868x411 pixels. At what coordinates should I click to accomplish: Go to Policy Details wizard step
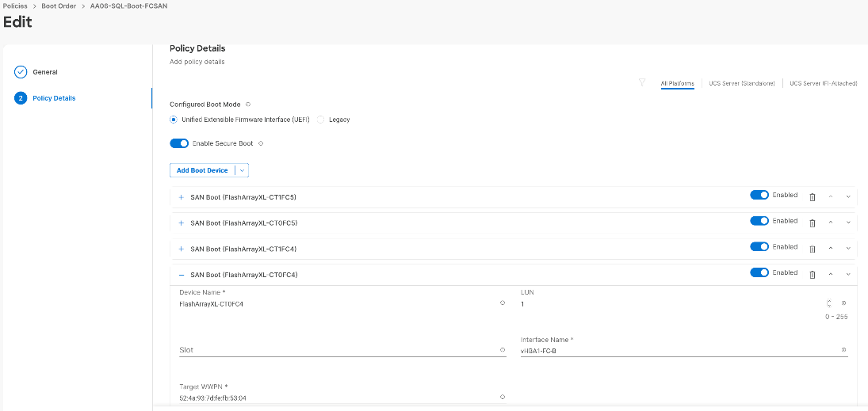coord(54,98)
